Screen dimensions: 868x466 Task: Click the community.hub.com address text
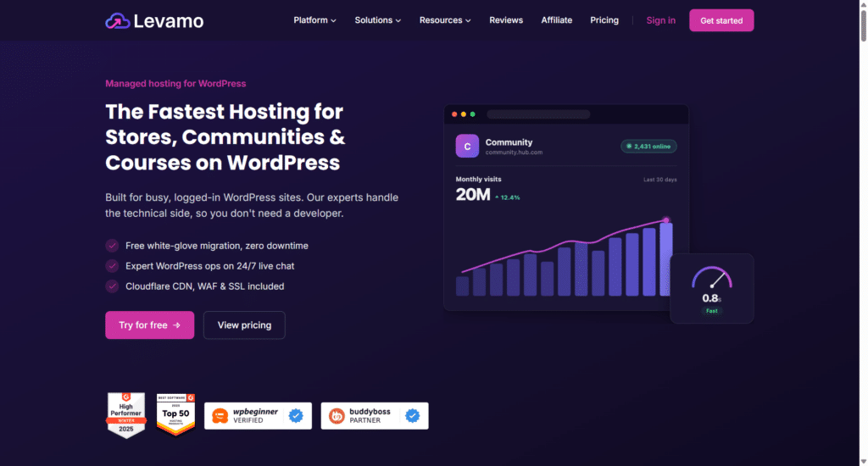[514, 153]
